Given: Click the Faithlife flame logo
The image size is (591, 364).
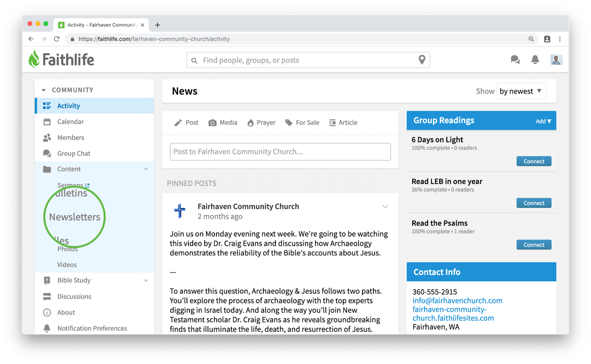Looking at the screenshot, I should (34, 59).
